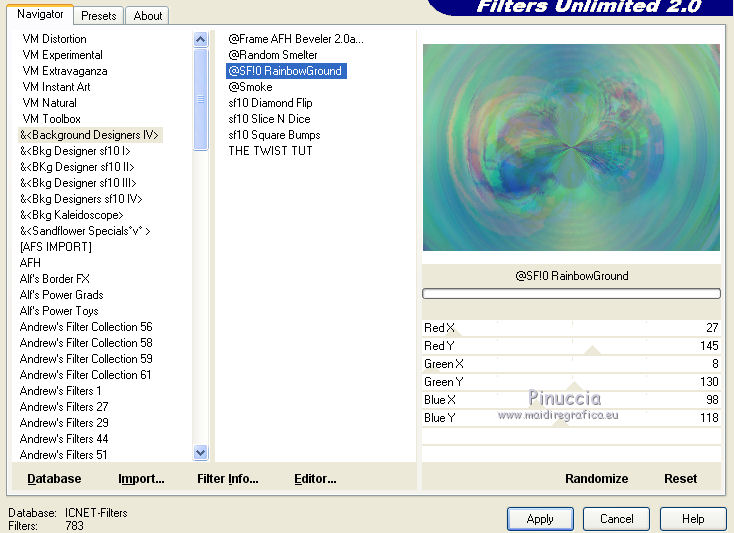Select Andrew's Filters 44
The height and width of the screenshot is (533, 734).
(64, 439)
